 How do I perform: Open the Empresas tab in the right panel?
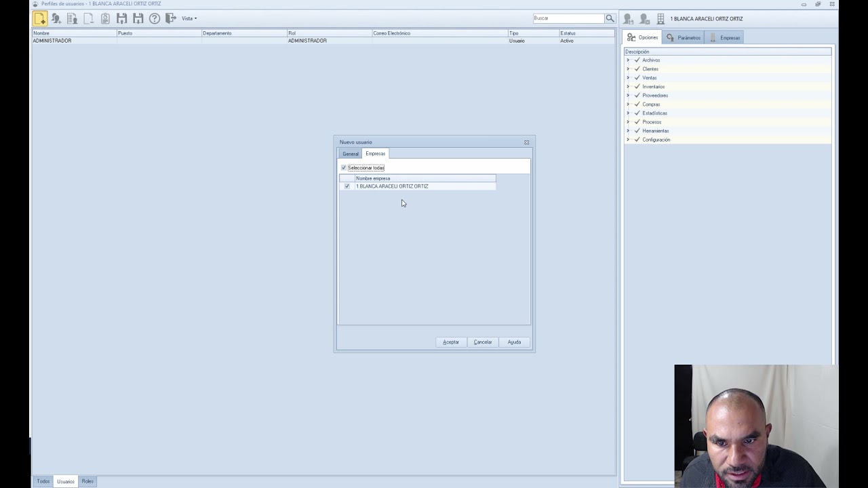click(724, 37)
